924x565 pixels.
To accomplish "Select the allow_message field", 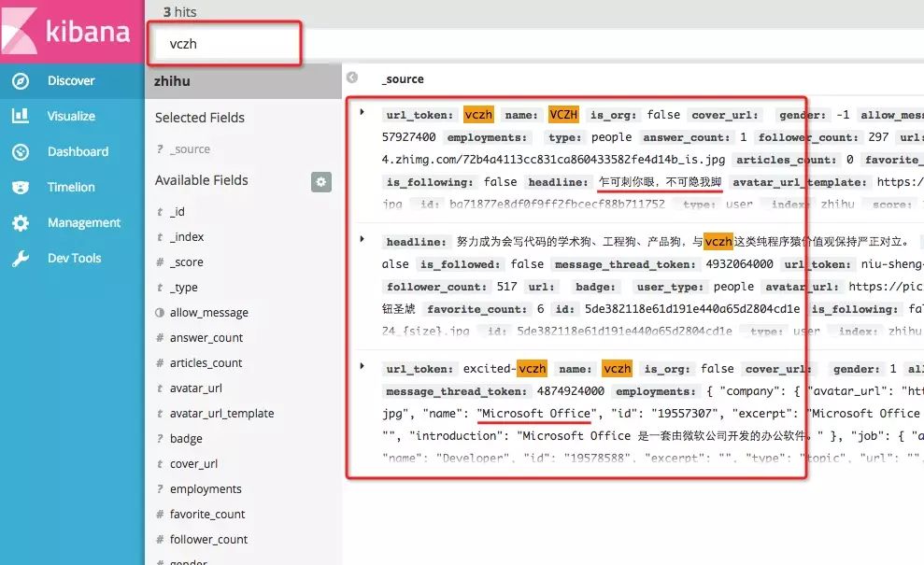I will [208, 313].
